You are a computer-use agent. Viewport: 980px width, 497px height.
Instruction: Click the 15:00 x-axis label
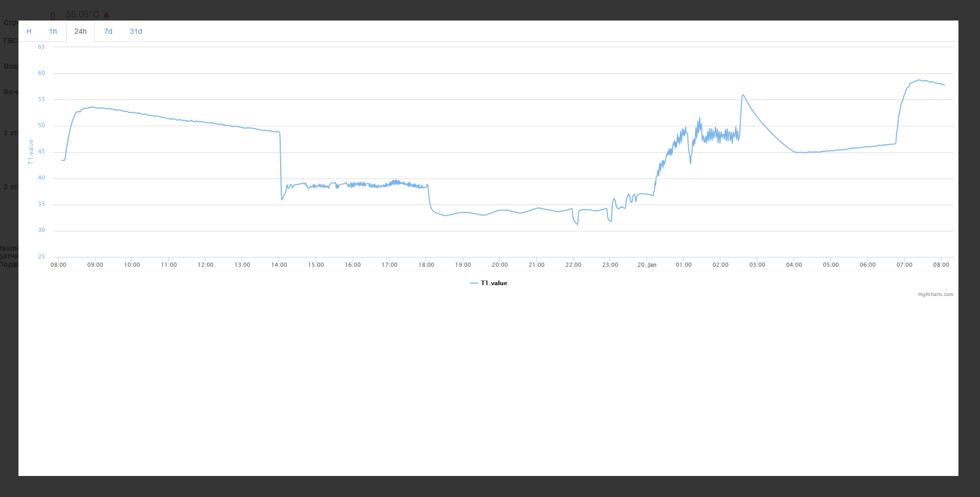316,265
